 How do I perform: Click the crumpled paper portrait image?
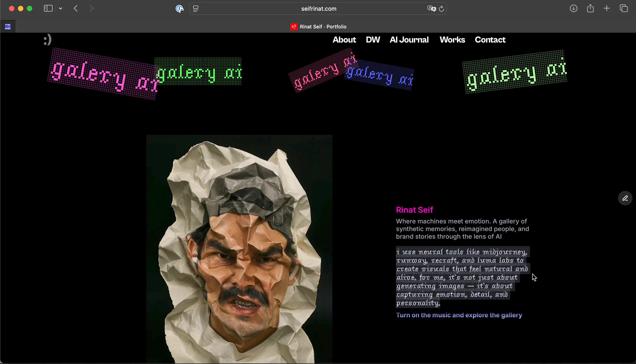[x=239, y=249]
